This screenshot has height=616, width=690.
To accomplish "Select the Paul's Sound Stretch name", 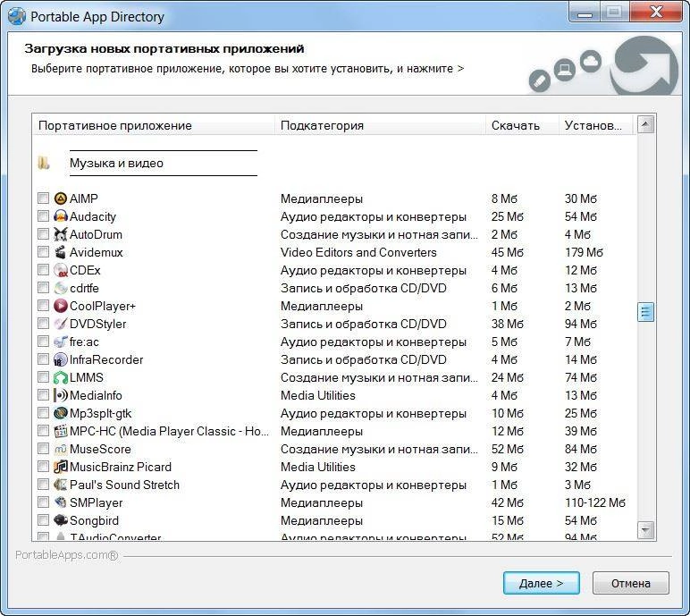I will pos(124,485).
